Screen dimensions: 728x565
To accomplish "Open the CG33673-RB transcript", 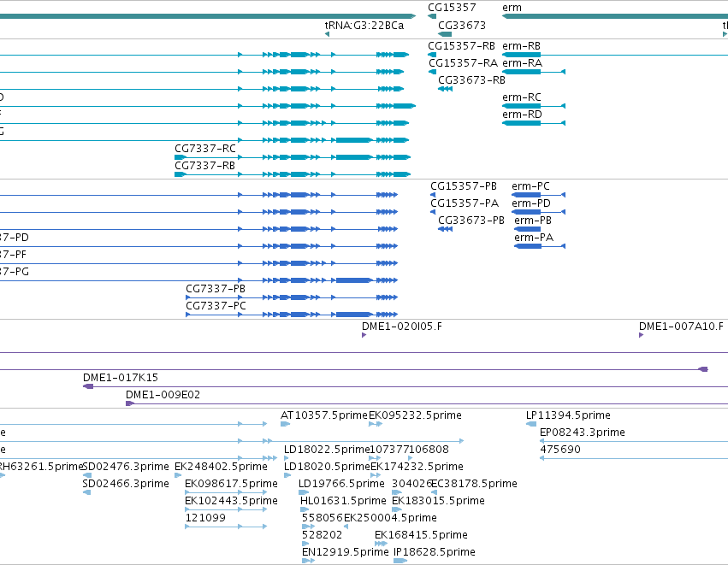I will click(x=445, y=89).
